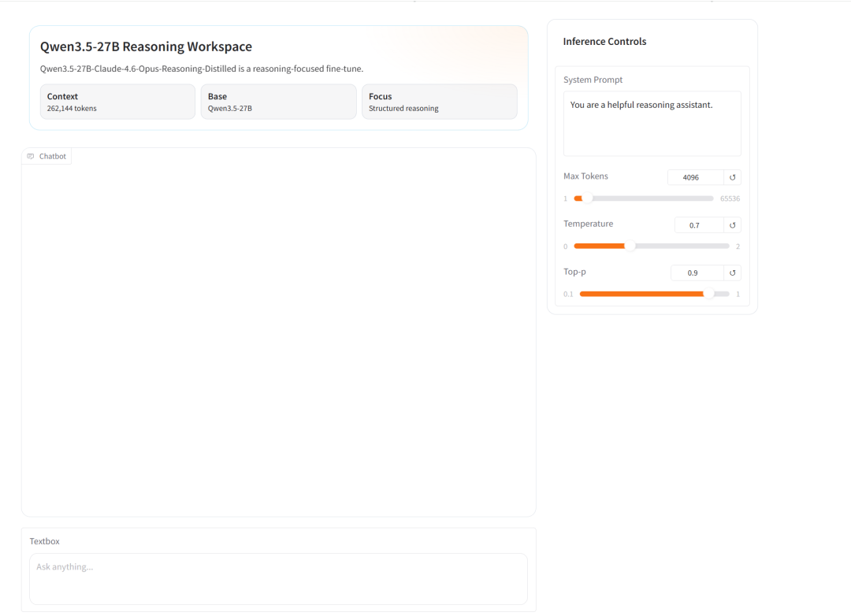Viewport: 851px width, 616px height.
Task: Click the Base Qwen3.5-27B card
Action: coord(278,102)
